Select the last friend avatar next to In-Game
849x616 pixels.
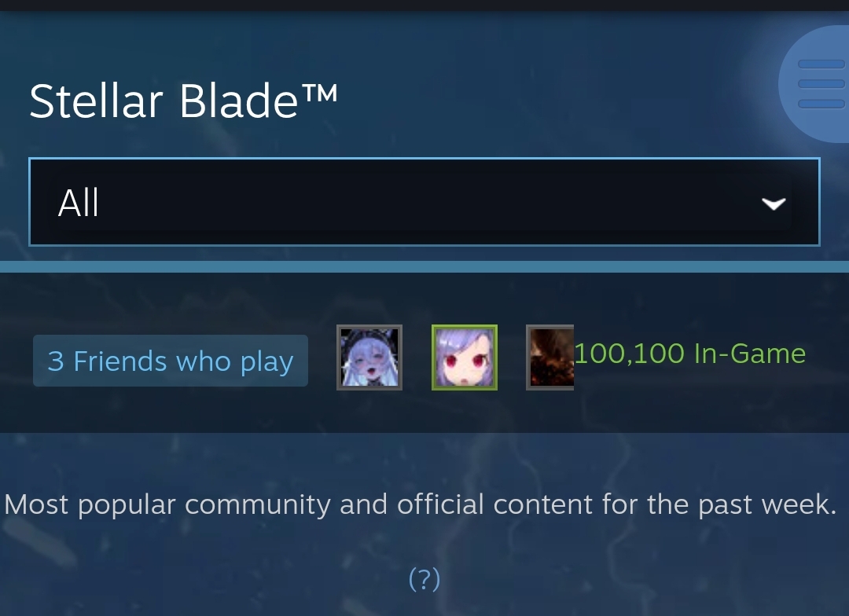550,357
